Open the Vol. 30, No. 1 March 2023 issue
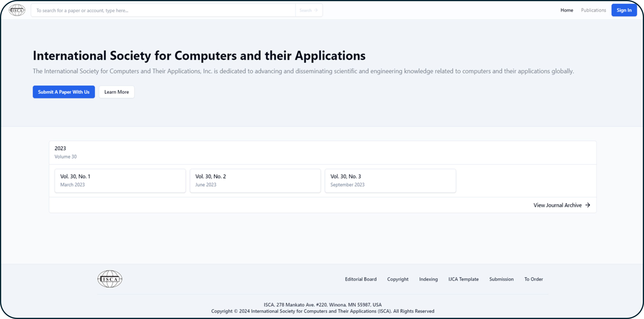The width and height of the screenshot is (644, 319). click(x=120, y=180)
